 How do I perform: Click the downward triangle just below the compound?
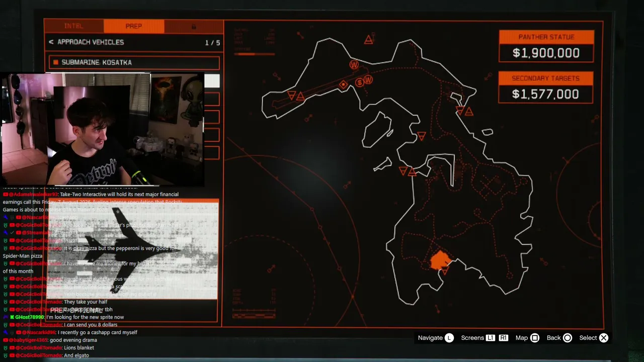pyautogui.click(x=445, y=271)
